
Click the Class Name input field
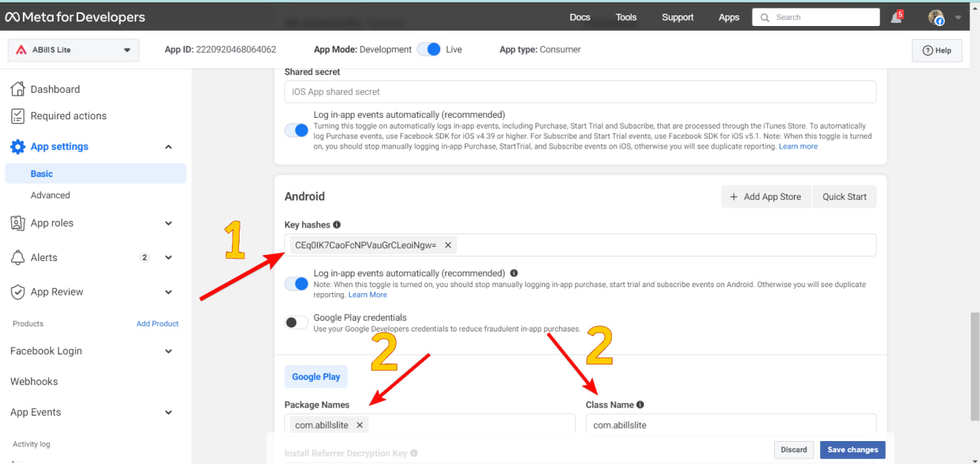(730, 425)
